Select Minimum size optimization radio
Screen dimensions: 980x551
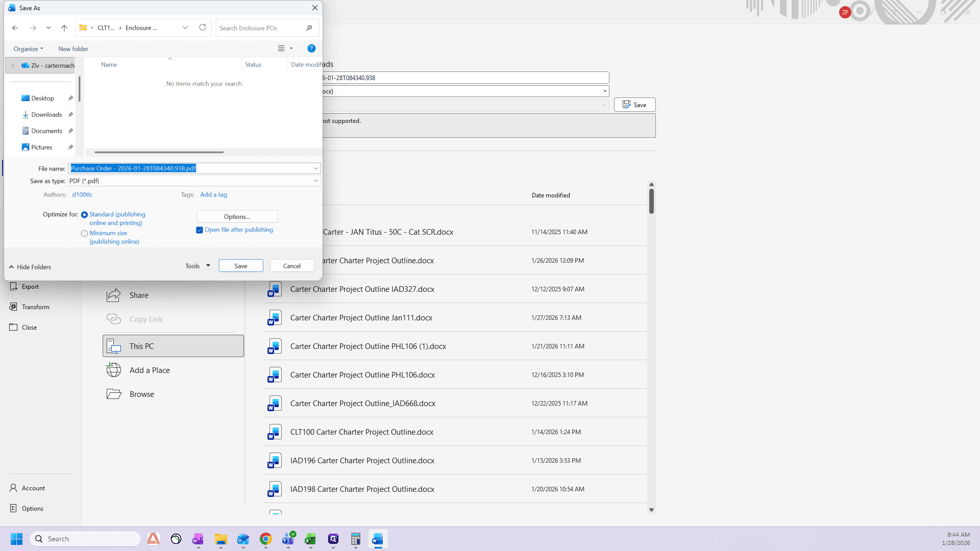85,234
